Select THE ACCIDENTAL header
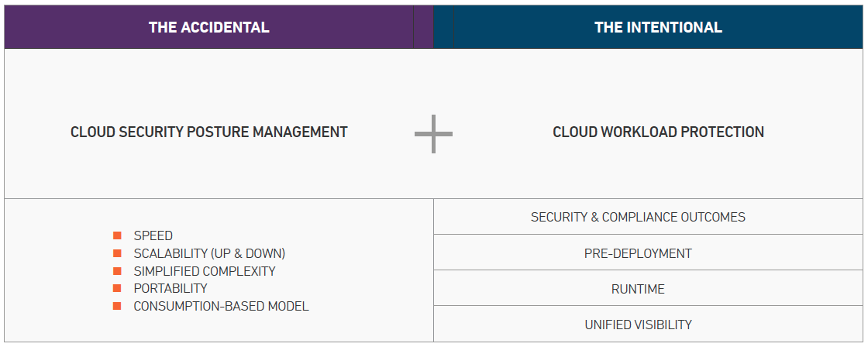The width and height of the screenshot is (868, 347). coord(208,27)
